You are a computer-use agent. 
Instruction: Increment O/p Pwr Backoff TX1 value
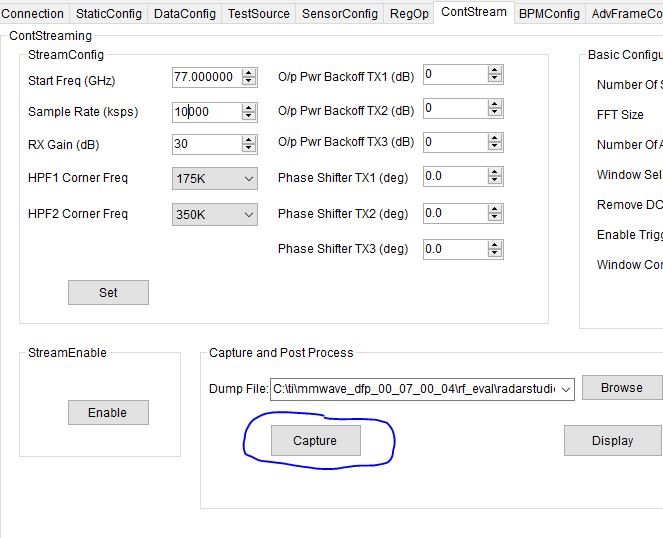[495, 70]
